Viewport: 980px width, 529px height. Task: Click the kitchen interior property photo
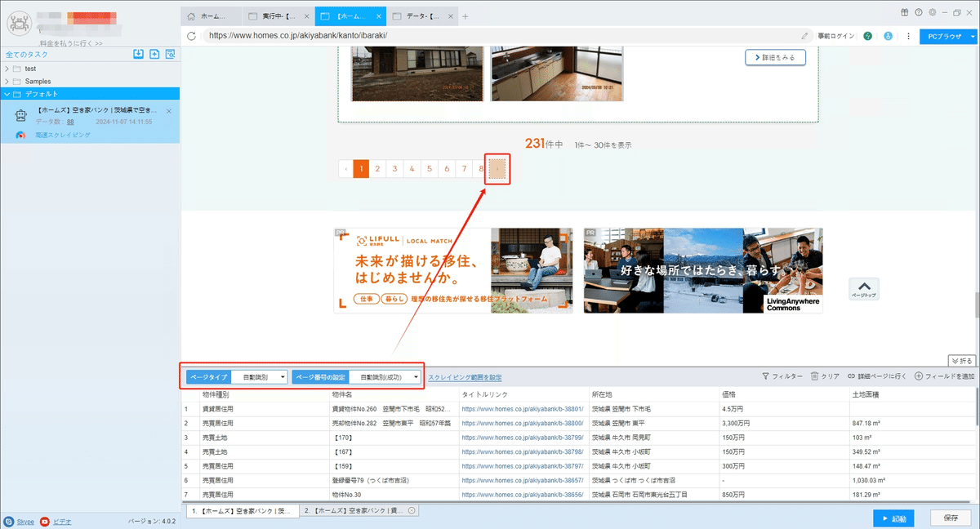pos(556,74)
